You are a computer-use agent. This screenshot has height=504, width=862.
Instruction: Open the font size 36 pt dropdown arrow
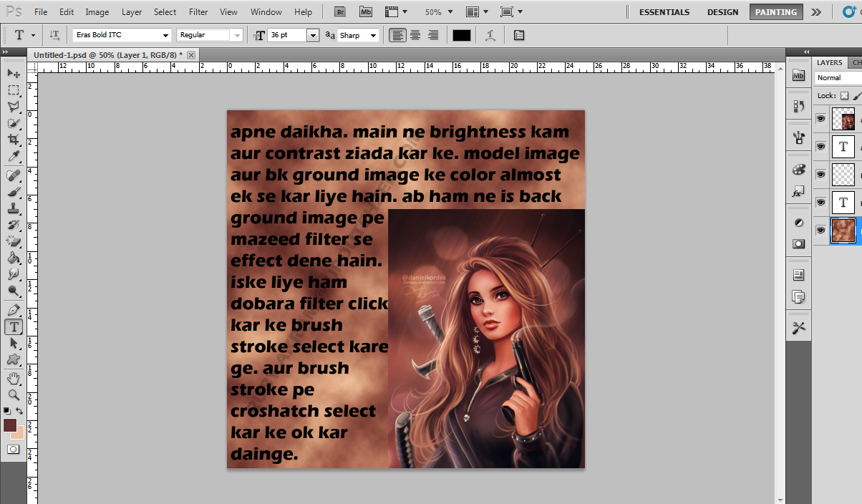pyautogui.click(x=313, y=35)
